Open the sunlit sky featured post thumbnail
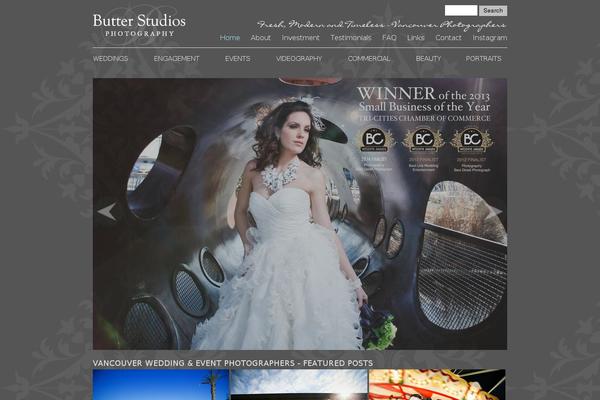Screen dimensions: 600x400 299,384
